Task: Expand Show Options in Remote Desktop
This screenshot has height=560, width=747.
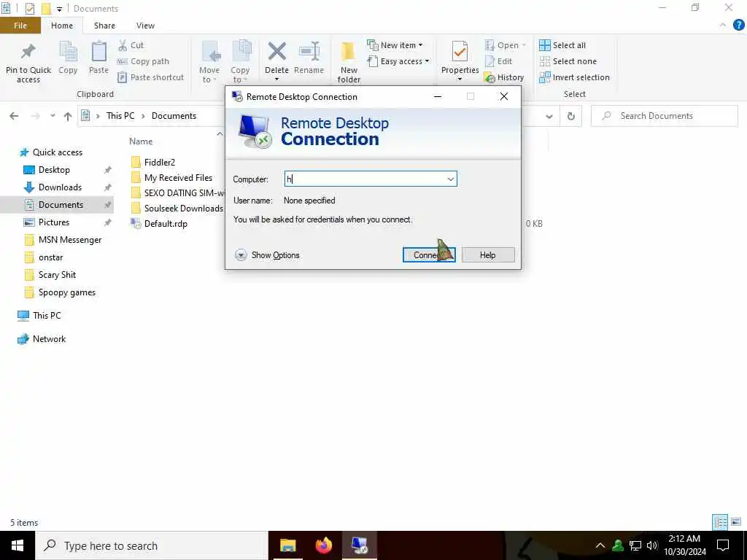Action: click(267, 255)
